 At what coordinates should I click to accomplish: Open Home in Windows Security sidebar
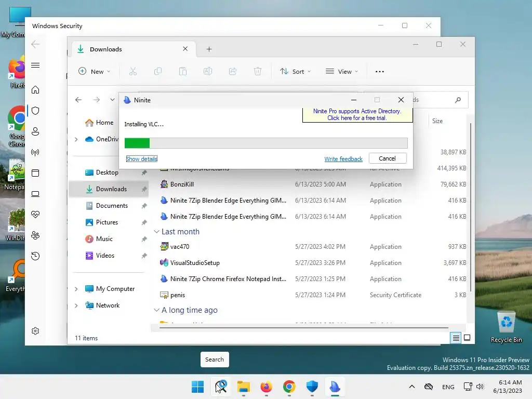click(35, 89)
